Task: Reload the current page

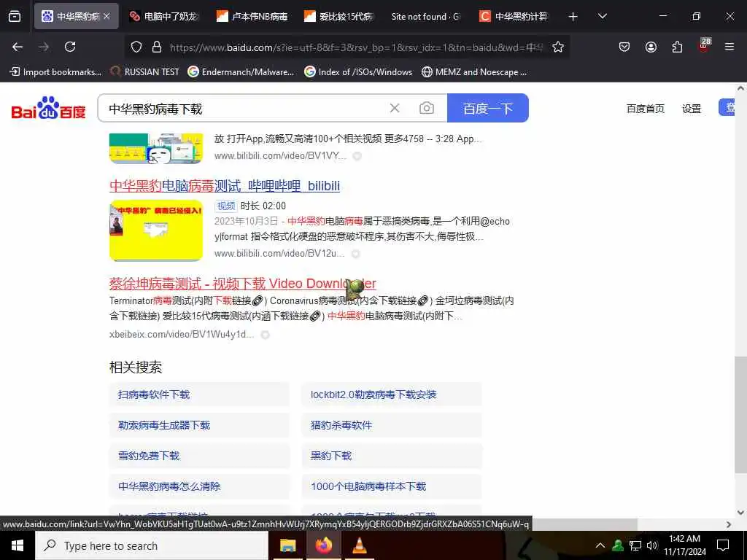Action: click(x=70, y=47)
